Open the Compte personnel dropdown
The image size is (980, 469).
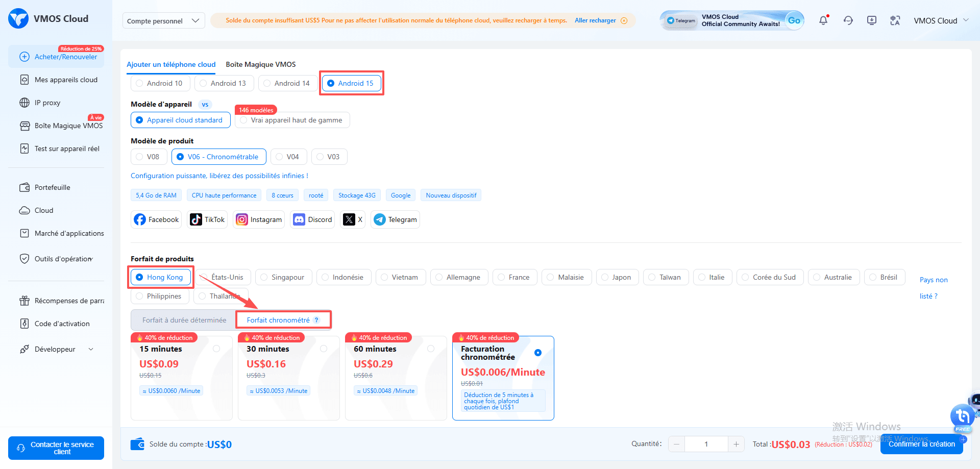pyautogui.click(x=163, y=20)
